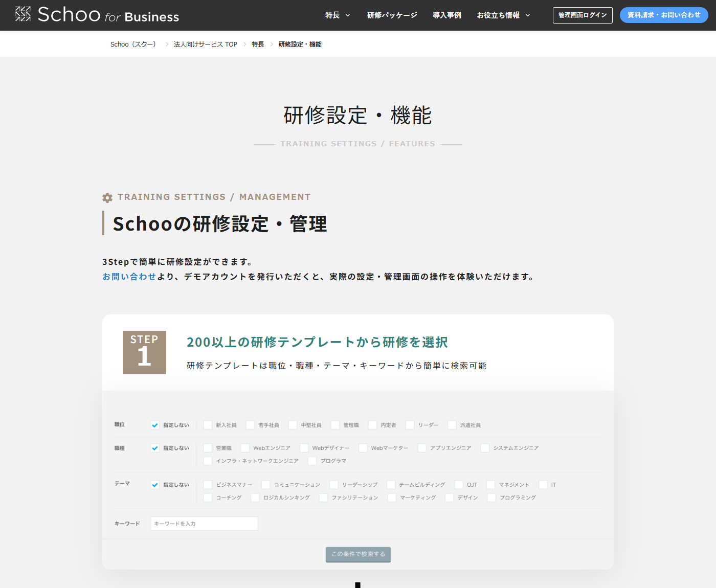
Task: Click the この条件で検索する button
Action: tap(358, 554)
